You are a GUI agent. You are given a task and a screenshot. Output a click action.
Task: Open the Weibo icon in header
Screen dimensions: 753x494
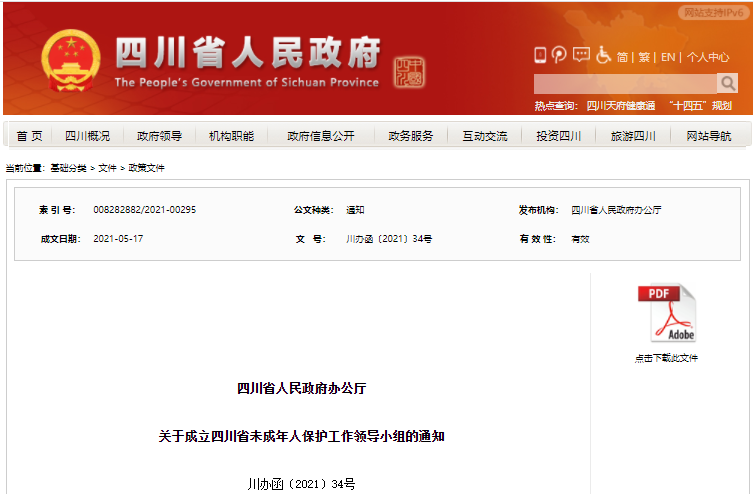[x=559, y=56]
